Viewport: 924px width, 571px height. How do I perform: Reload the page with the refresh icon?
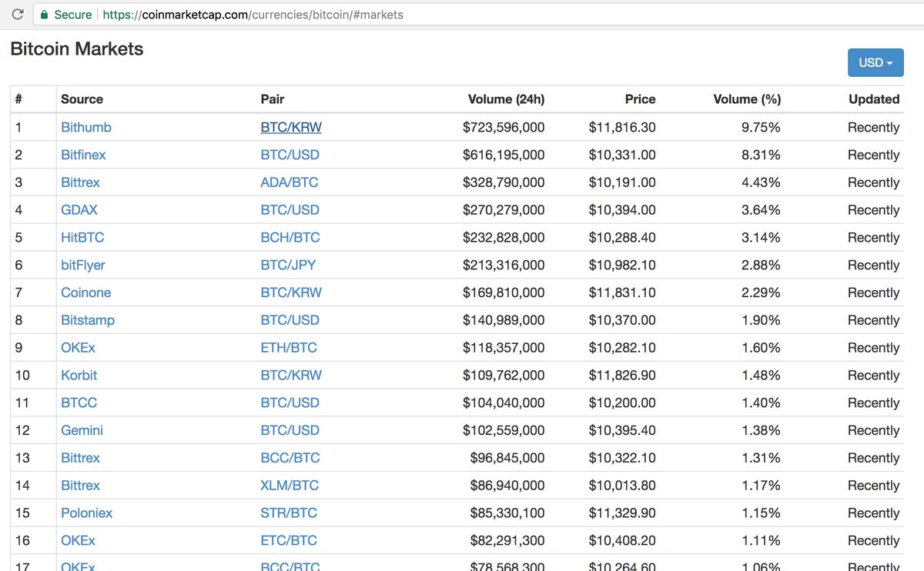tap(17, 15)
